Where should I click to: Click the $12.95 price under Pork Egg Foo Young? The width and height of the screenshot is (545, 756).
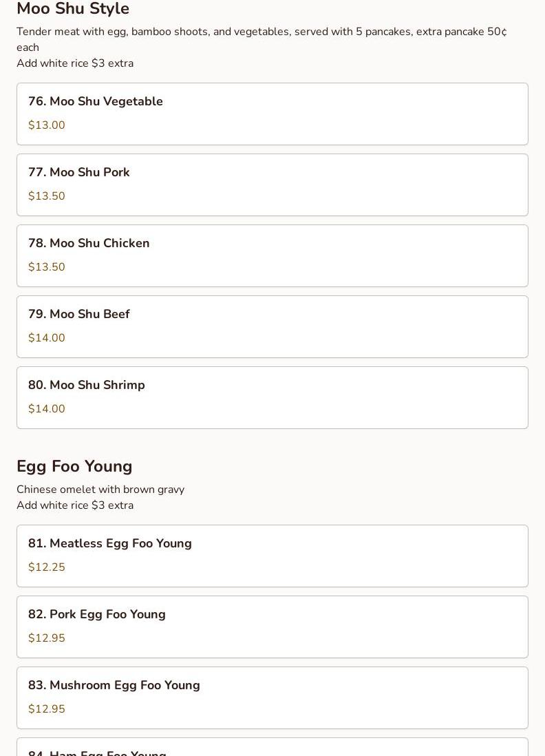(x=46, y=638)
